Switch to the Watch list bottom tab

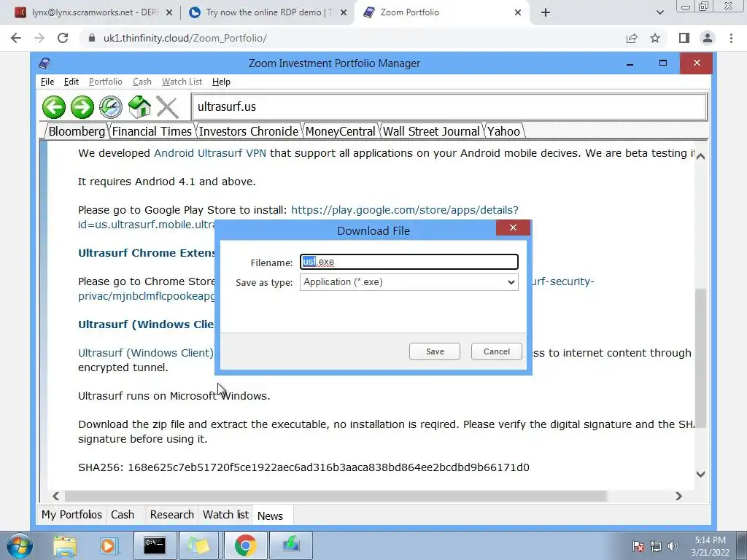click(x=226, y=515)
